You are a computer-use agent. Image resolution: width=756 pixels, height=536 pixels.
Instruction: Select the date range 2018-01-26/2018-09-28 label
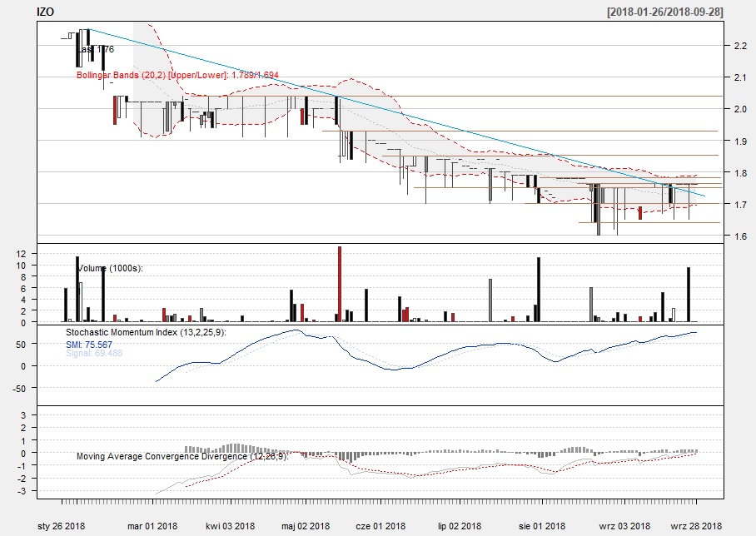(x=665, y=12)
